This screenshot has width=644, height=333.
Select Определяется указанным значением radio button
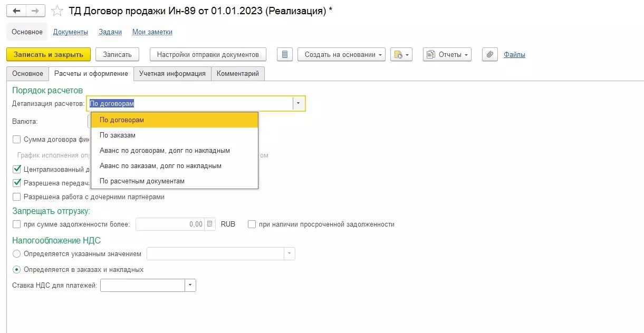17,254
